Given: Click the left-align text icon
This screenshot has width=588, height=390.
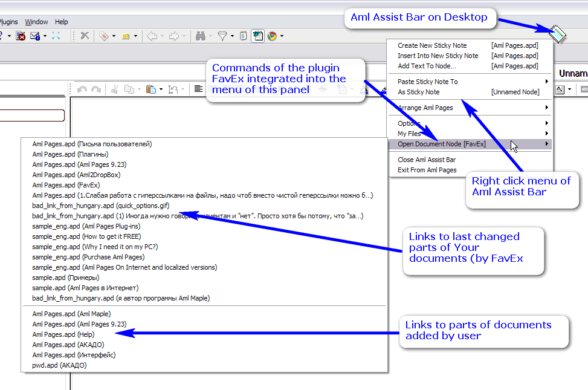Looking at the screenshot, I should (x=198, y=89).
